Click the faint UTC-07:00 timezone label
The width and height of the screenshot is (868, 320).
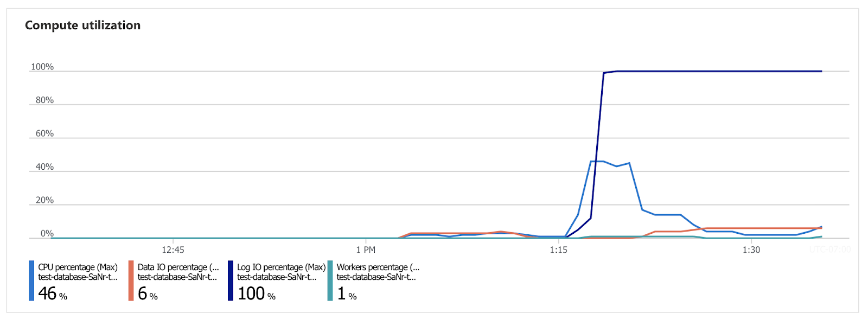[830, 249]
